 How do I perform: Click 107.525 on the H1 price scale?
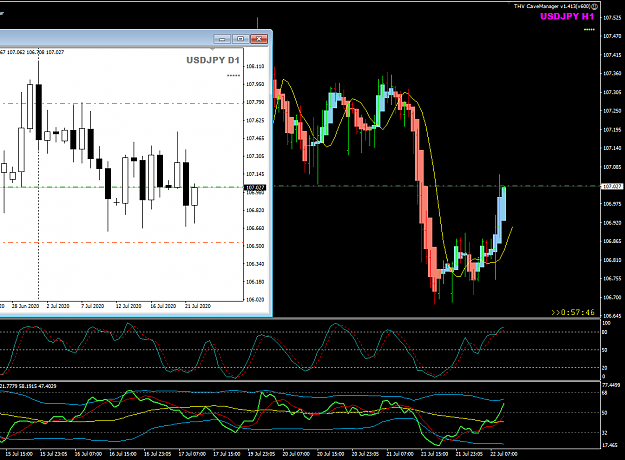coord(612,18)
